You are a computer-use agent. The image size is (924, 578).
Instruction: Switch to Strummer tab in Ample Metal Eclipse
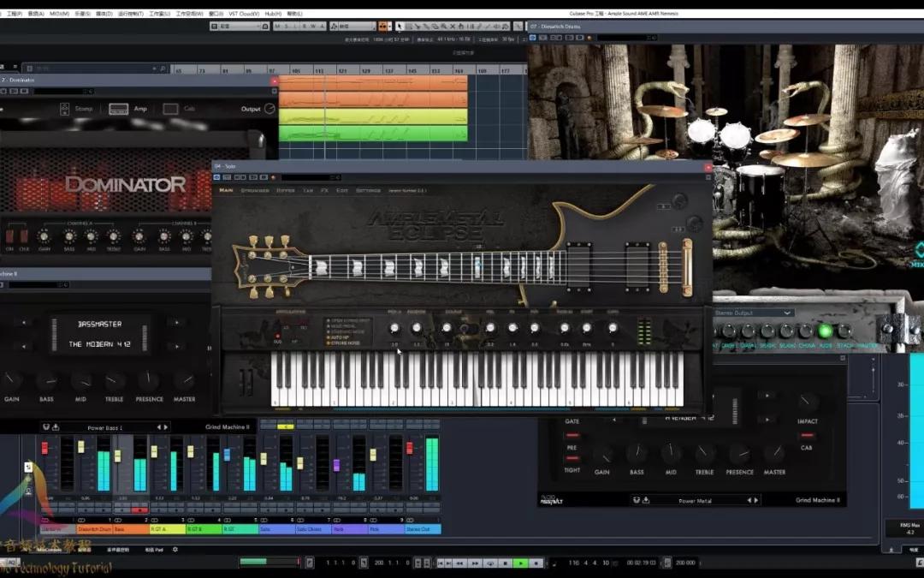coord(255,190)
